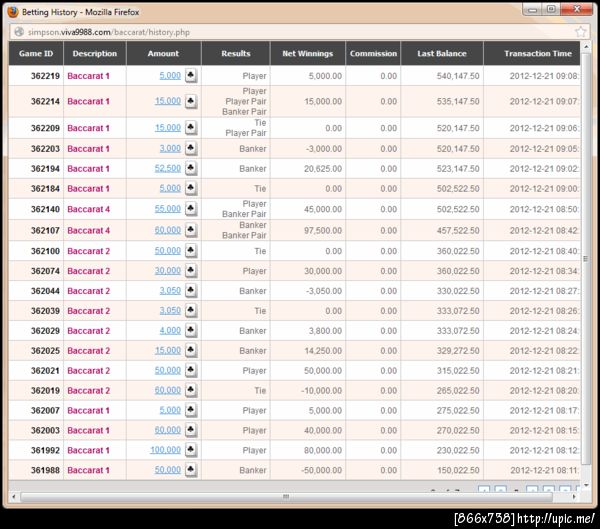Click card icon in row 362029
Screen dimensions: 600x529
[191, 330]
